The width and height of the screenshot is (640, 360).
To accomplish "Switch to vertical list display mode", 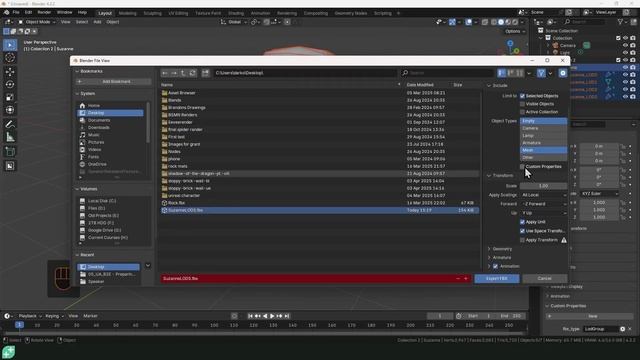I will [x=502, y=73].
